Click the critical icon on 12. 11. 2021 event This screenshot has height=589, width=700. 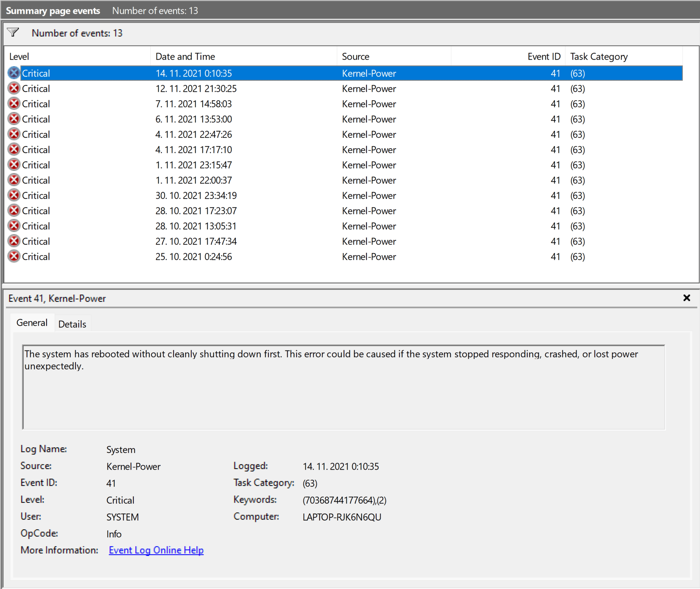pos(14,88)
